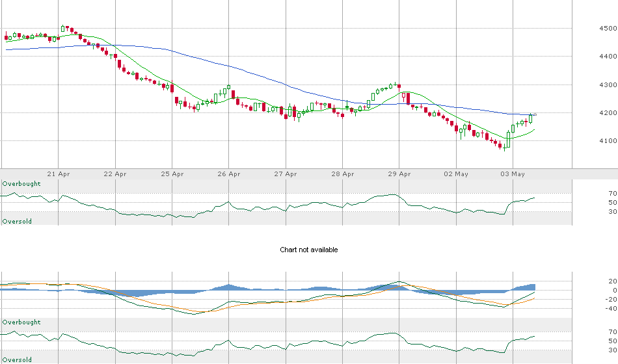Select the 26 Apr date label
618x364 pixels.
(x=228, y=174)
